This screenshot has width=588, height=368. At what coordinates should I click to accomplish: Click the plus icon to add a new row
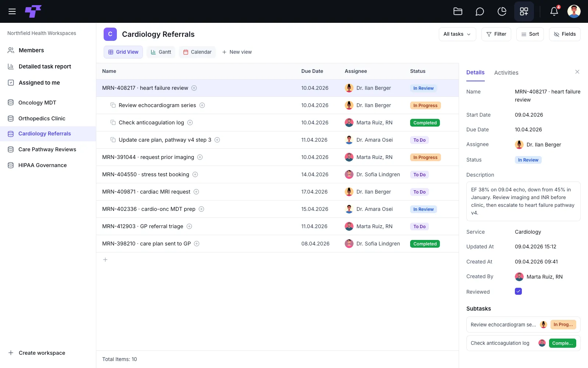pyautogui.click(x=105, y=260)
